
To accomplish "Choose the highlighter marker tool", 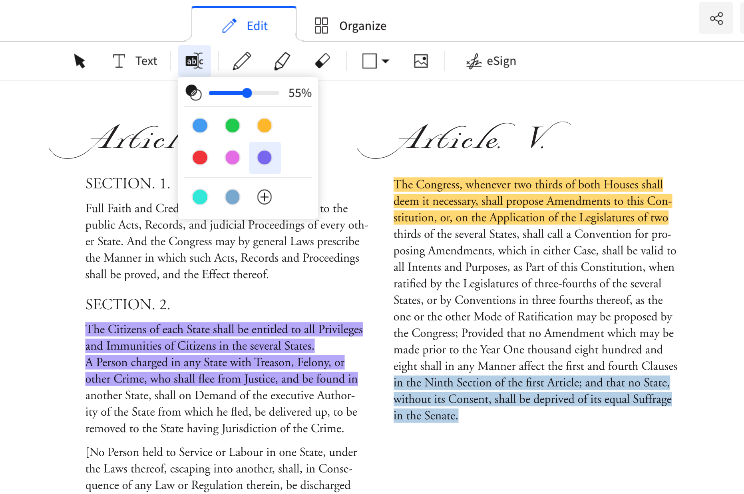I will (x=282, y=61).
